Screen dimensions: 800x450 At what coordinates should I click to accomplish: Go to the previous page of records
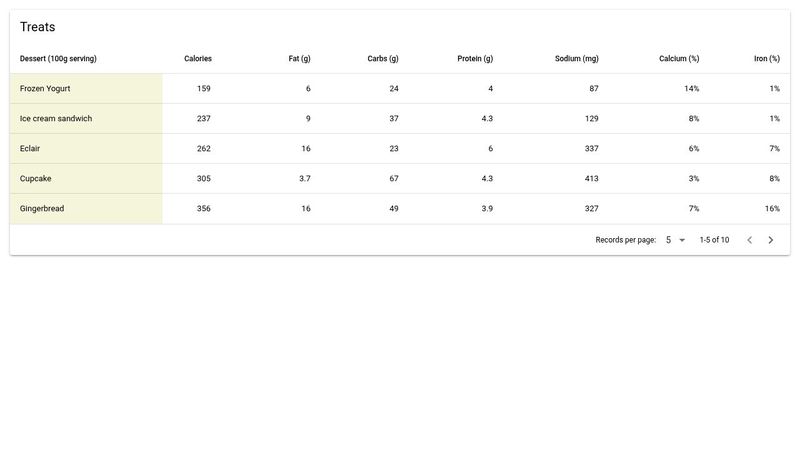click(749, 240)
